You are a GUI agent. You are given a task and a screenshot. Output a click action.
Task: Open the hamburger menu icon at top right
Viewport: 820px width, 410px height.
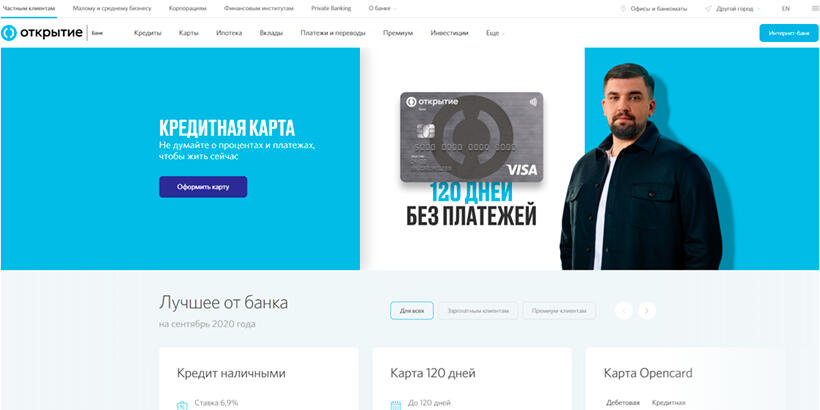tap(814, 8)
